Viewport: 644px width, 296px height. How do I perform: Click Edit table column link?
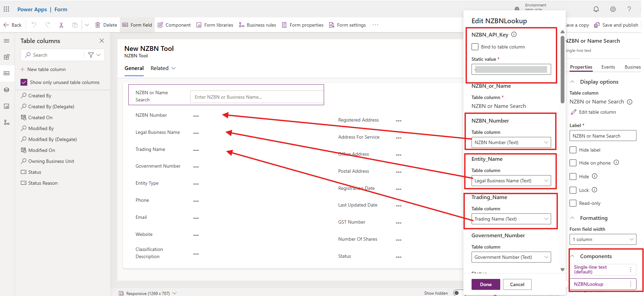tap(593, 112)
